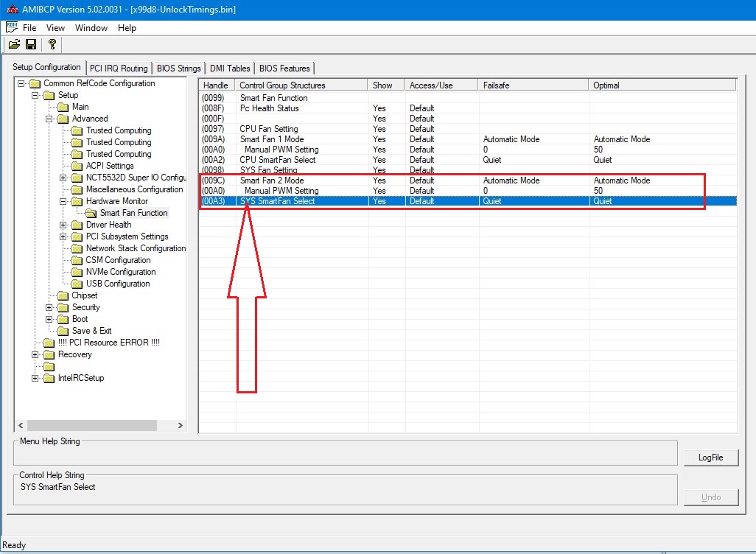Select the NVMe Configuration folder
This screenshot has height=554, width=756.
[x=121, y=272]
